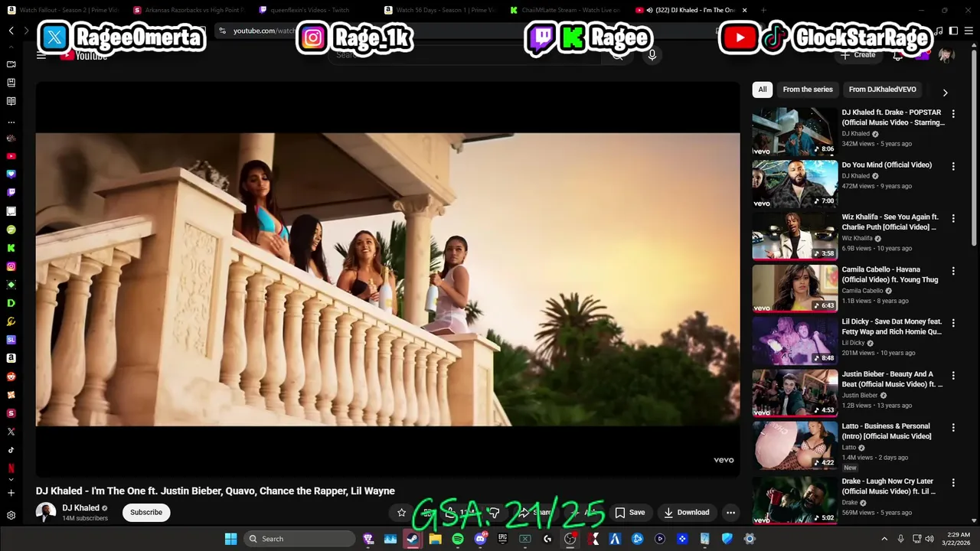The width and height of the screenshot is (980, 551).
Task: Open Drake Laugh Now Cry Later thumbnail
Action: pos(795,500)
